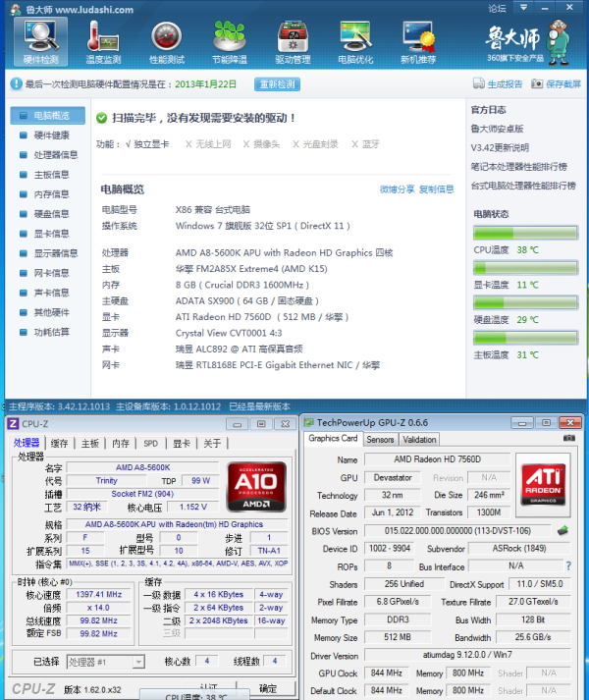The height and width of the screenshot is (700, 589).
Task: Click the Bus Interface question mark icon
Action: tap(568, 565)
